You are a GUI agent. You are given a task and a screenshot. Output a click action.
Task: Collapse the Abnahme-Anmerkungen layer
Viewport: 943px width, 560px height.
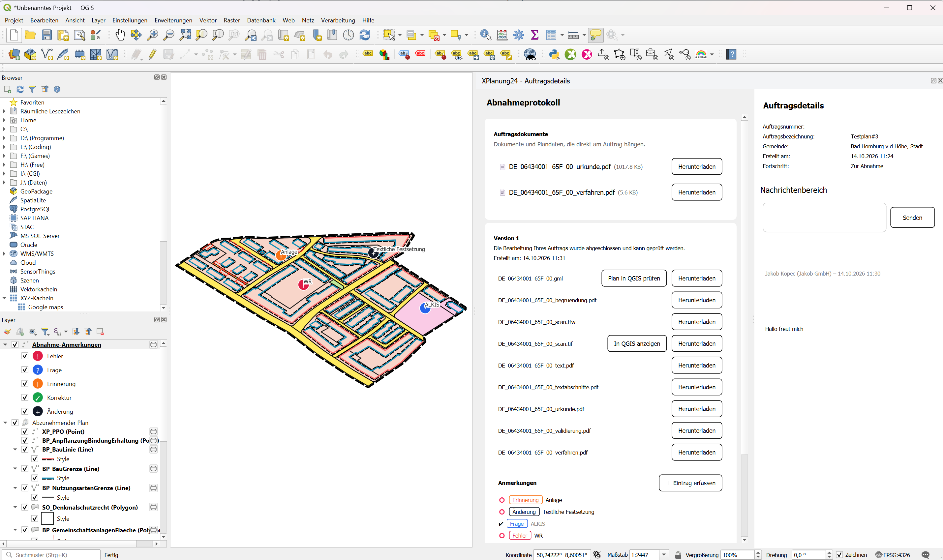[5, 344]
